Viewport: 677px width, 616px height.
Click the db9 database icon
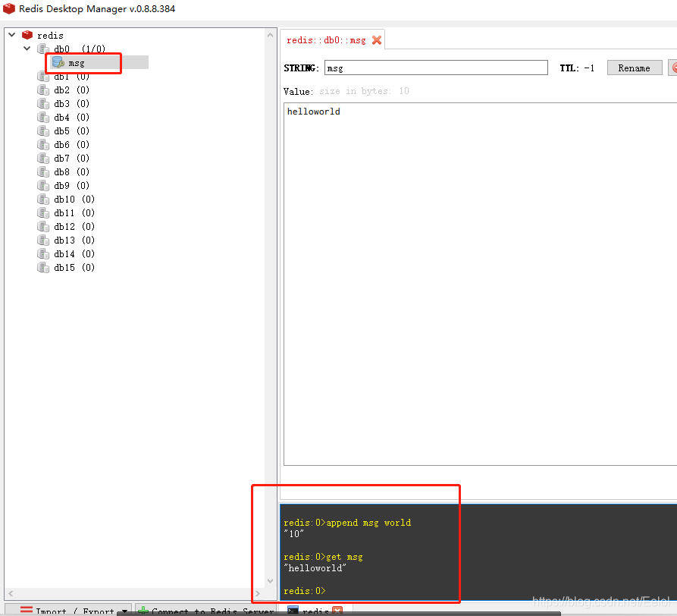pos(43,185)
